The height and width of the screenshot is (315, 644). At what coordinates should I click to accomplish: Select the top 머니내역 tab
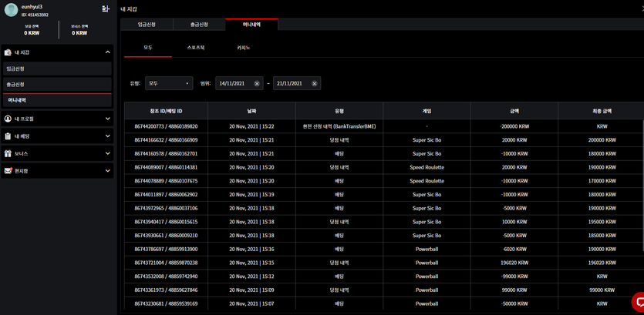pos(251,24)
